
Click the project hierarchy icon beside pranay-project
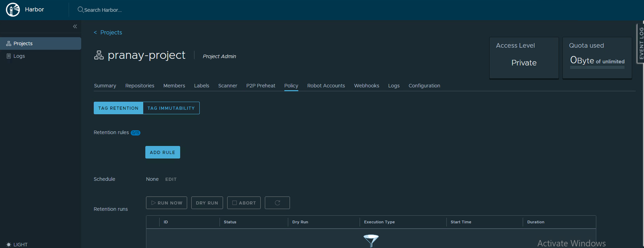[99, 55]
